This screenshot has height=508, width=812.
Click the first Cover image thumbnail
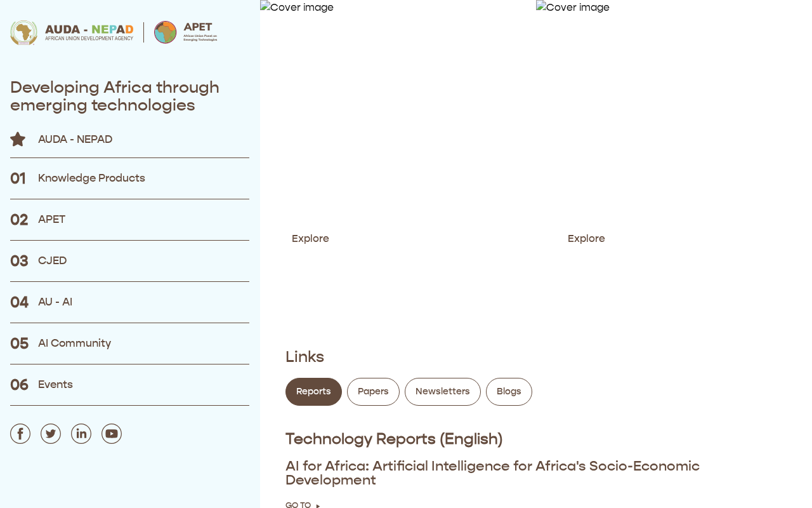pos(297,8)
